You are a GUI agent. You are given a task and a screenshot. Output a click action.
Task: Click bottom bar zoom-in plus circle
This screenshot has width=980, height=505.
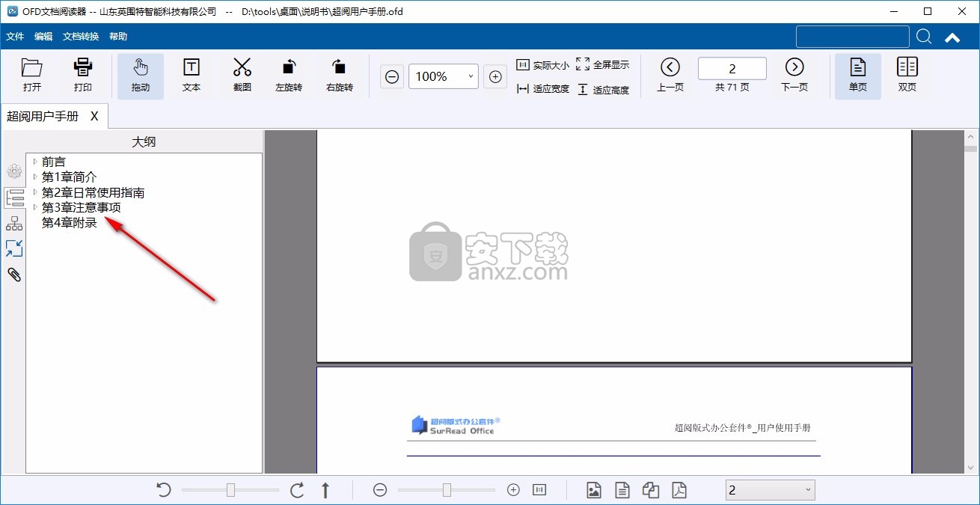click(513, 490)
